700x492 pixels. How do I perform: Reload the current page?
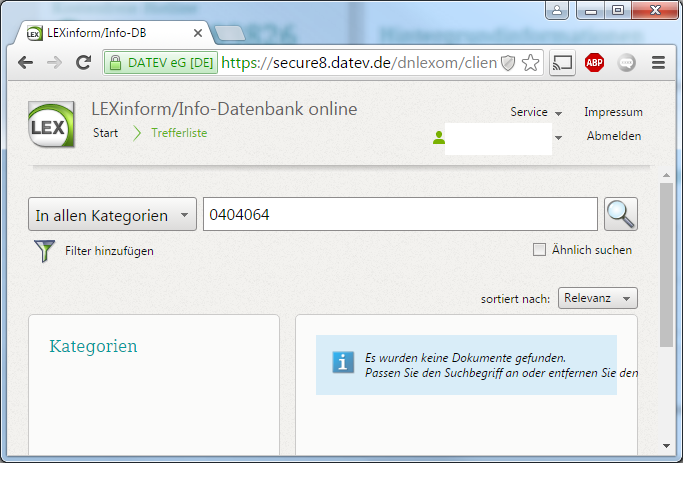pyautogui.click(x=82, y=62)
